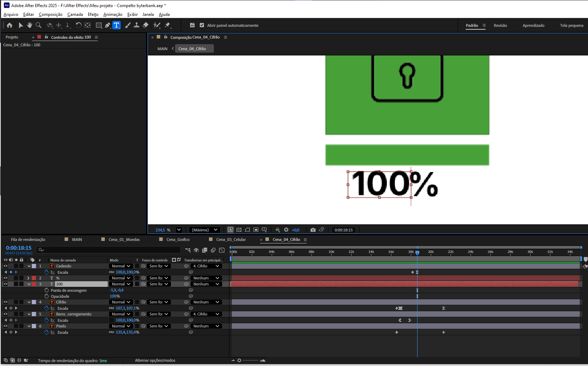Switch to the Aprendizado workspace
This screenshot has height=366, width=588.
coord(533,25)
